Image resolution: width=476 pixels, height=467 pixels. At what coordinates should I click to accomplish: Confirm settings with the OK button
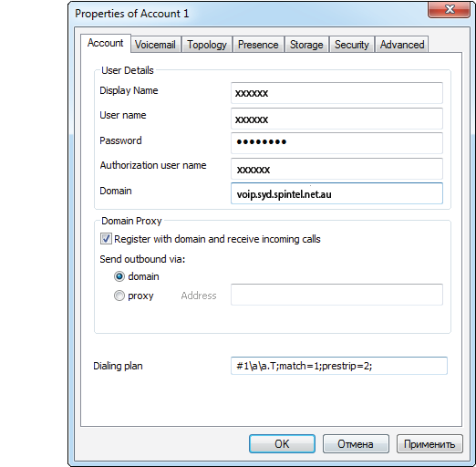pos(282,444)
